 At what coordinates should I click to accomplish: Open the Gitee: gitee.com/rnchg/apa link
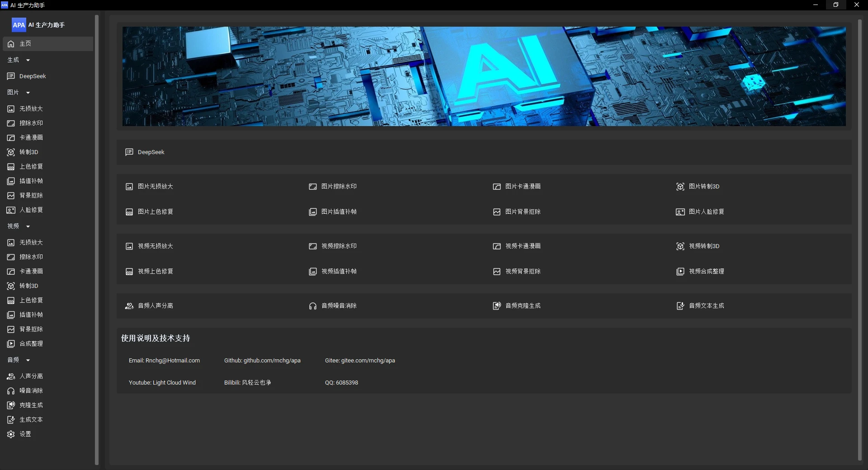360,361
